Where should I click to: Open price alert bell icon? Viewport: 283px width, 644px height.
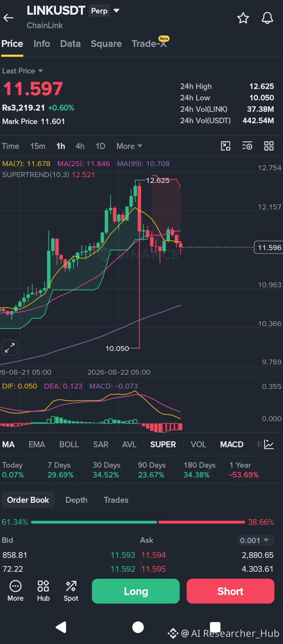tap(267, 18)
